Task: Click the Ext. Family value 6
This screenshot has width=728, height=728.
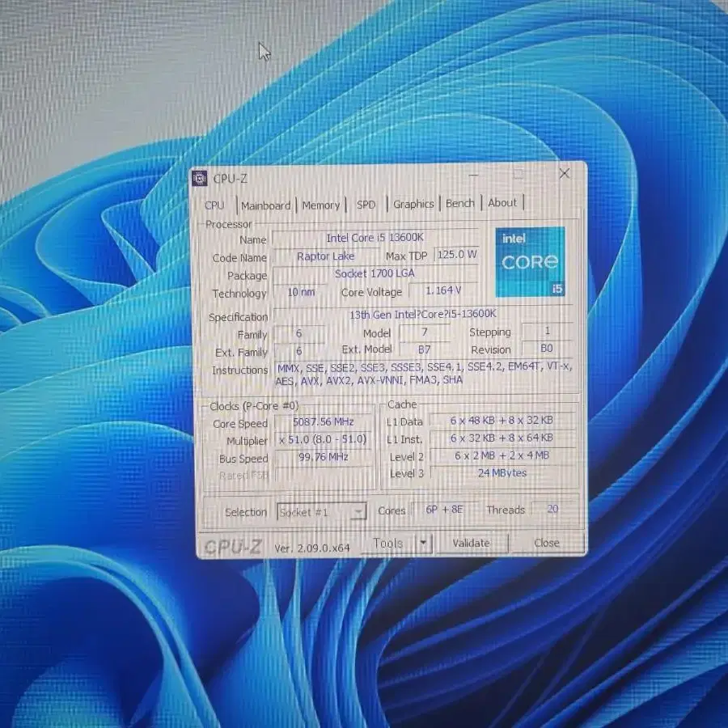Action: [x=299, y=351]
